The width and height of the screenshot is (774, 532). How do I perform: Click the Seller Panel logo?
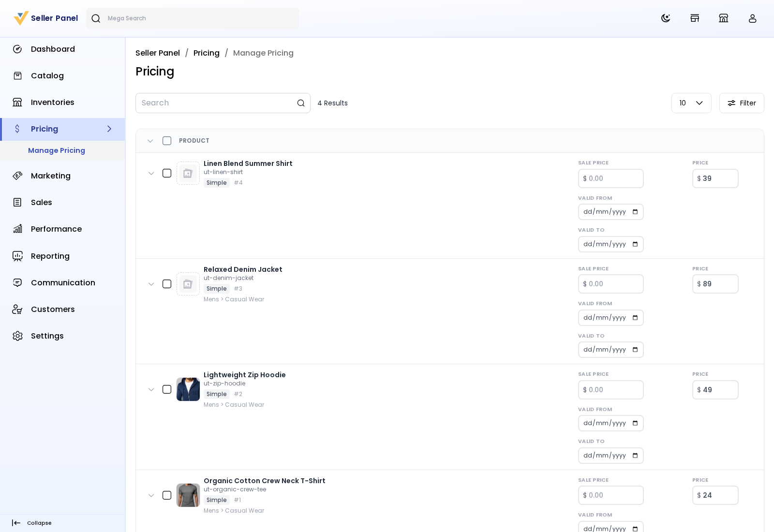(x=46, y=18)
